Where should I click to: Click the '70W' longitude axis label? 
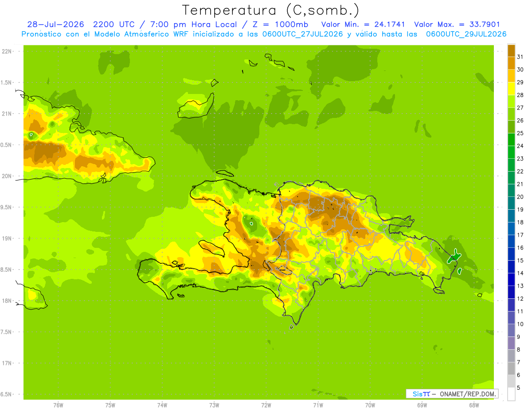click(x=370, y=405)
